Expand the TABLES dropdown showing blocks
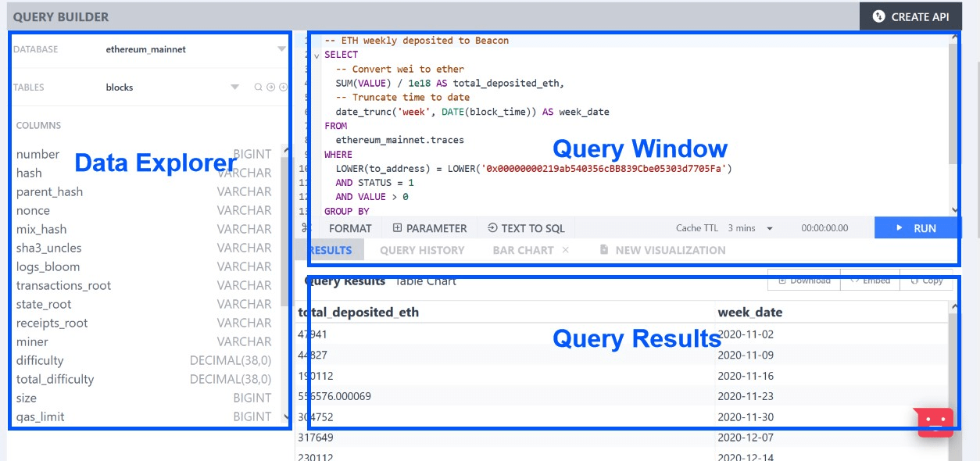 234,87
